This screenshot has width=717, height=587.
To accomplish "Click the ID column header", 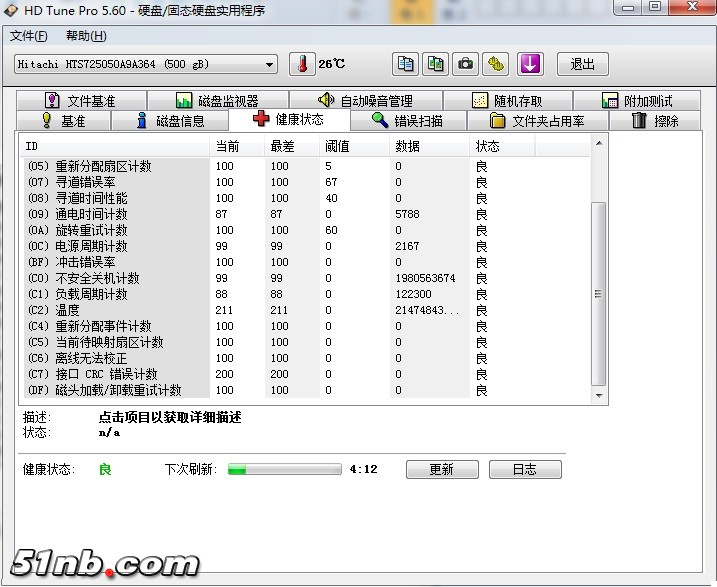I will 115,146.
